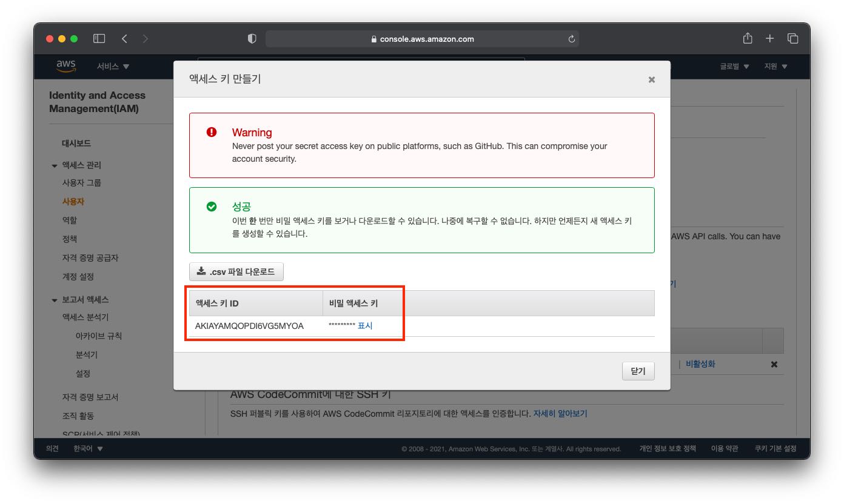
Task: Click the red Warning alert icon
Action: click(212, 132)
